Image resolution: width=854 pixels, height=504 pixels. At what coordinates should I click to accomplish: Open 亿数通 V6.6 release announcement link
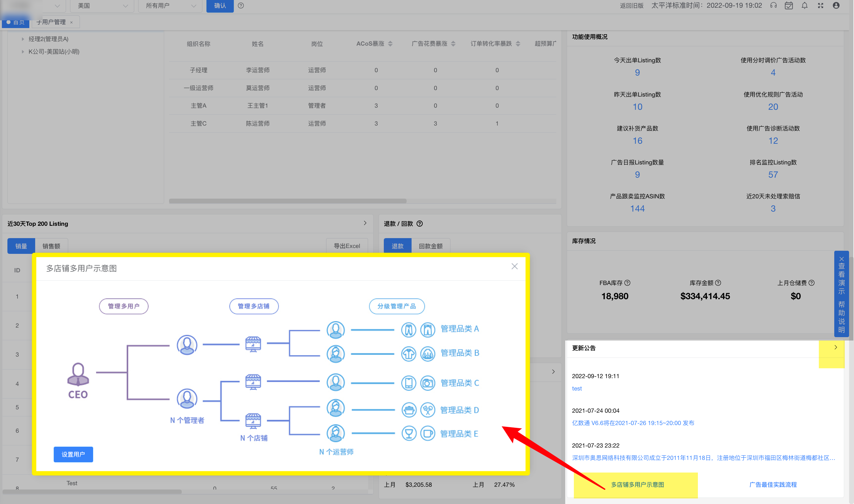[x=633, y=423]
